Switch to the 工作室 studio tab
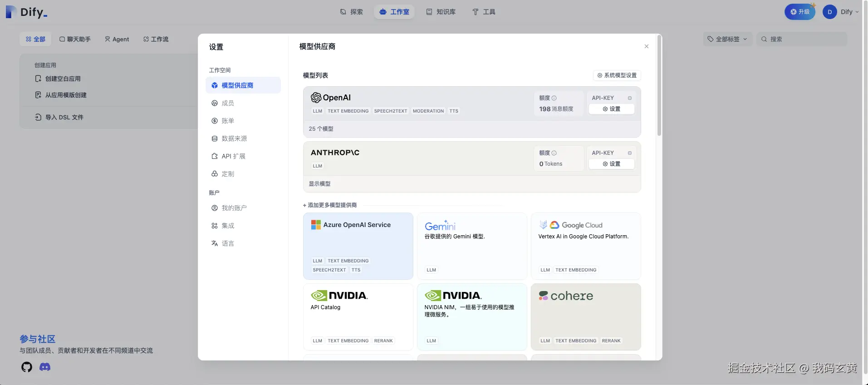 click(394, 12)
